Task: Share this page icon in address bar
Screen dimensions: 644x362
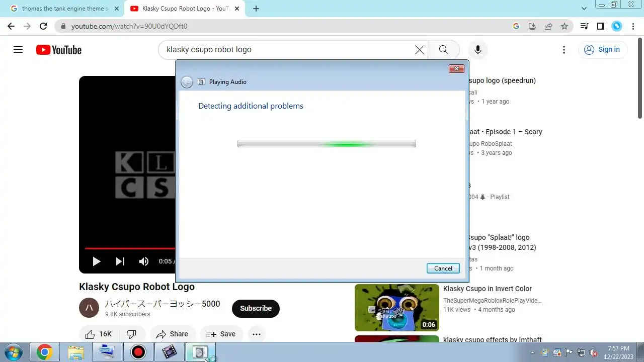Action: 548,26
